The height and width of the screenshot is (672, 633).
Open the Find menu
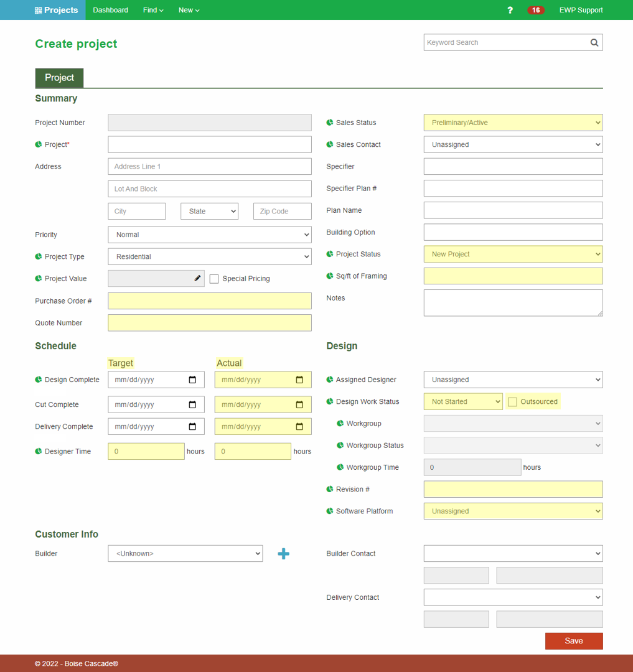click(153, 11)
